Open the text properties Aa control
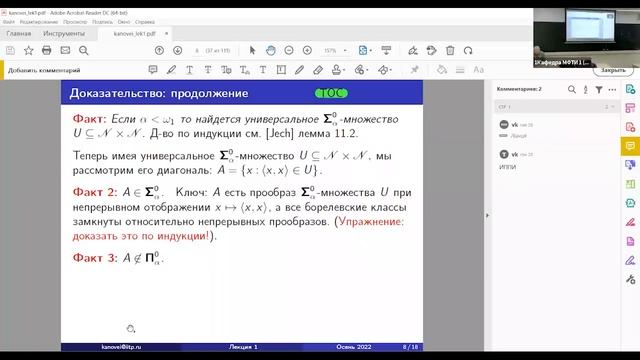This screenshot has height=360, width=640. coord(478,70)
